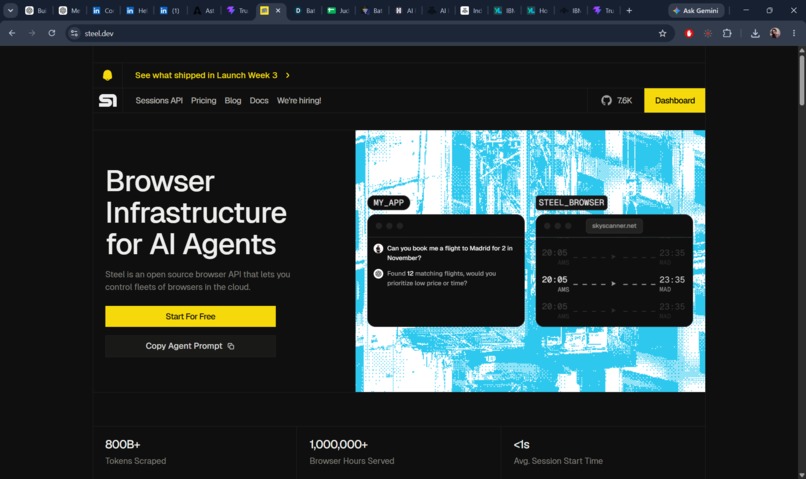Screen dimensions: 806x479
Task: Click 'Steel is an open source browser API' text
Action: [198, 281]
